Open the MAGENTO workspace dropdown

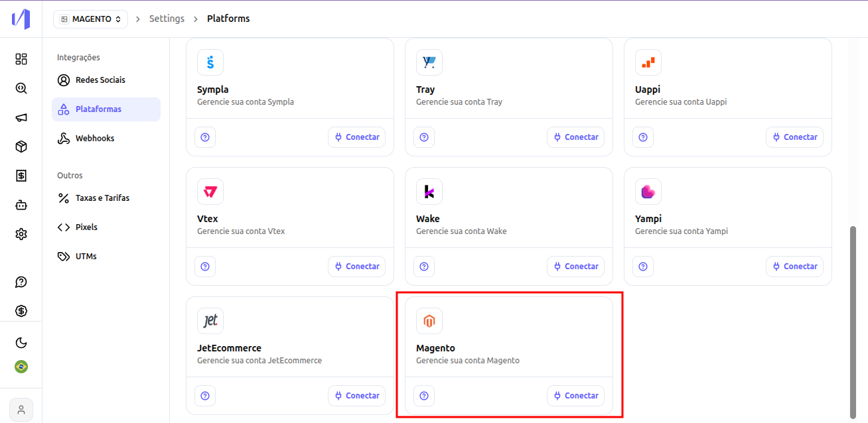click(90, 19)
